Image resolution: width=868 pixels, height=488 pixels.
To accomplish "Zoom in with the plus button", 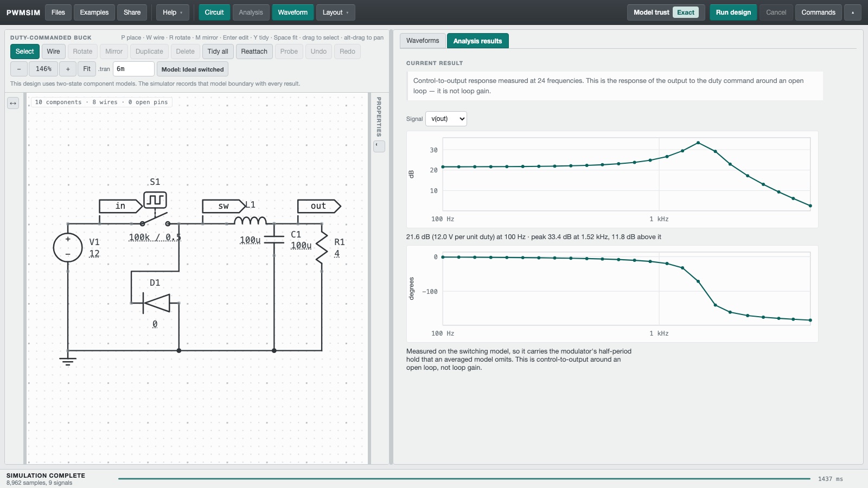I will [x=68, y=69].
